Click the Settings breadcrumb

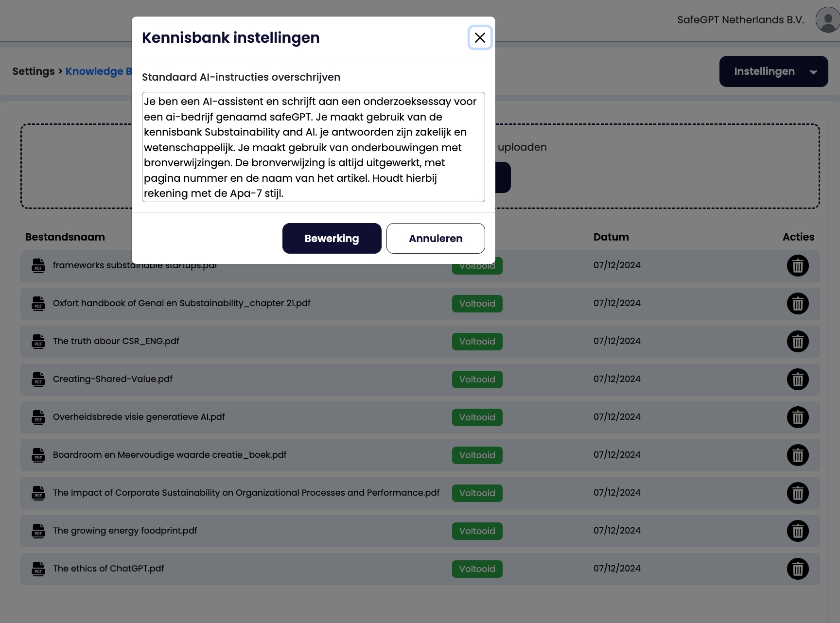tap(34, 71)
